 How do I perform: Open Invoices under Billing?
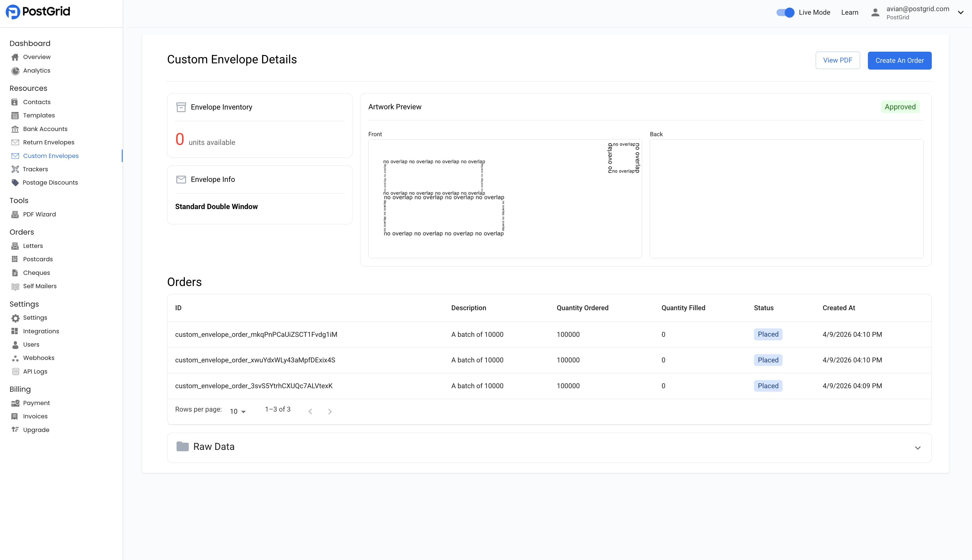(x=35, y=416)
